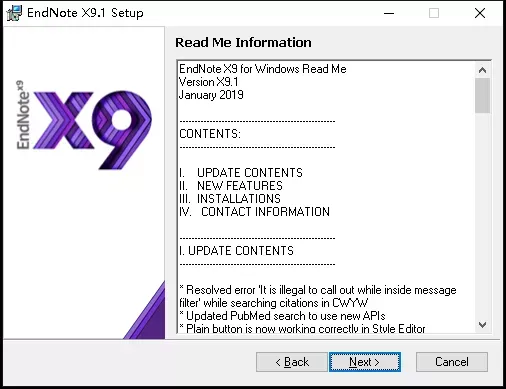Go back with the Back button
This screenshot has width=506, height=389.
tap(292, 362)
